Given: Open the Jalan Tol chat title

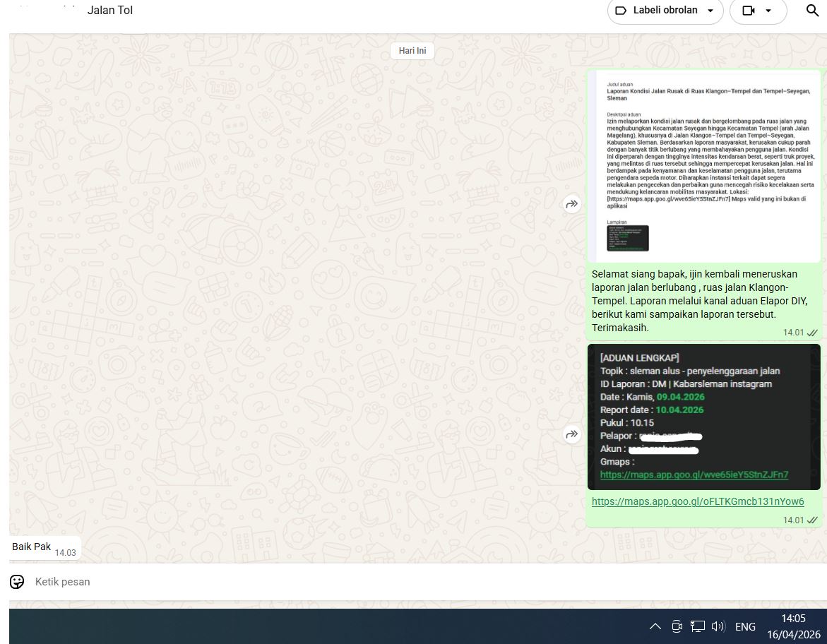Looking at the screenshot, I should (x=109, y=11).
